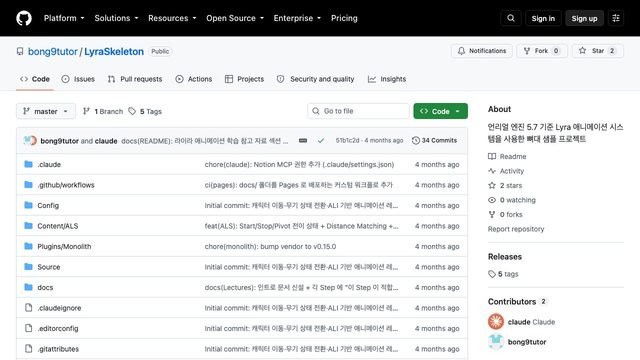640x360 pixels.
Task: Click the commit status check mark
Action: 321,140
